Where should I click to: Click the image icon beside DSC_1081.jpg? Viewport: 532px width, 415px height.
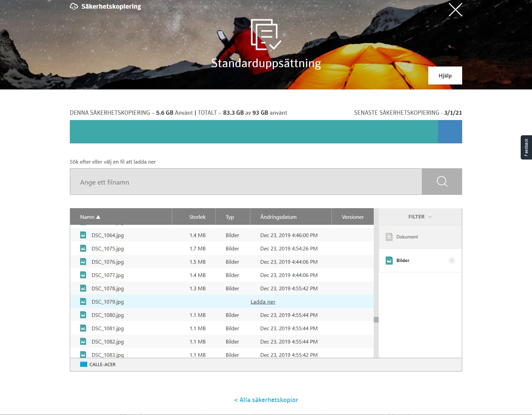[83, 328]
